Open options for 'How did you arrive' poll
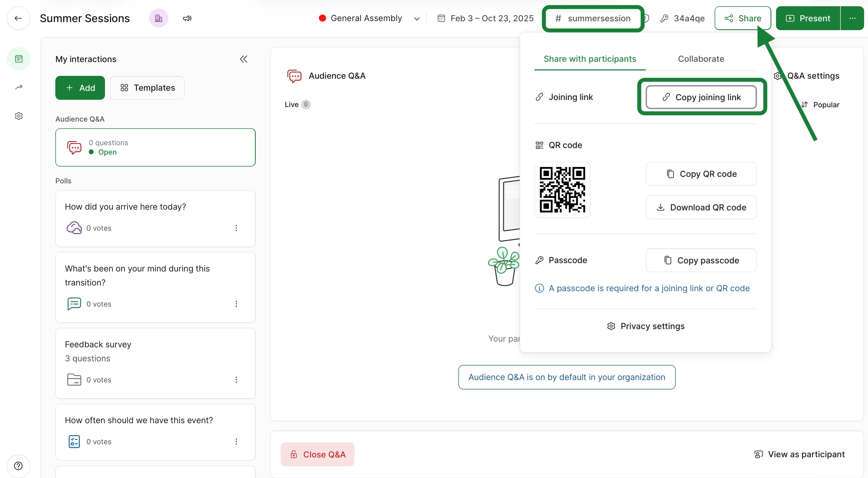Viewport: 868px width, 478px height. [236, 228]
